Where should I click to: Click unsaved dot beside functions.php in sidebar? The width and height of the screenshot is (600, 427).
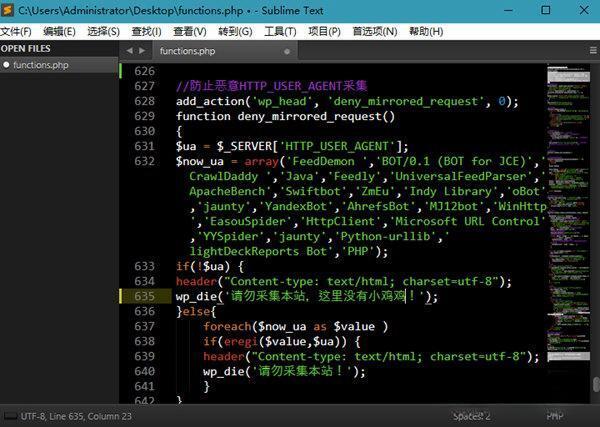tap(6, 65)
